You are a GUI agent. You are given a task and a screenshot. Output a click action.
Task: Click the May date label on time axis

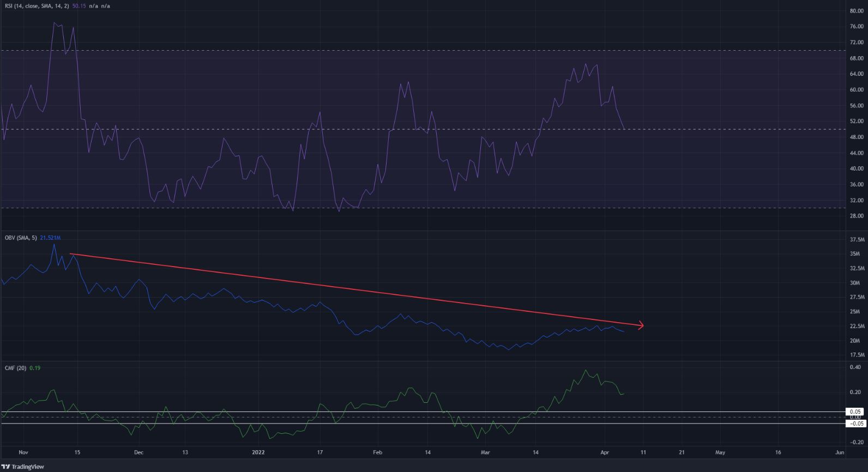[x=720, y=452]
